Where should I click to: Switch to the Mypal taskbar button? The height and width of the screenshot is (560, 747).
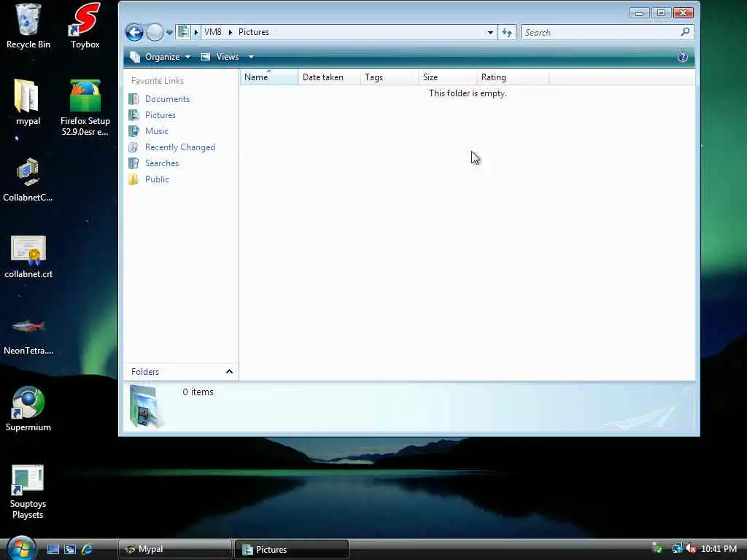click(x=174, y=550)
